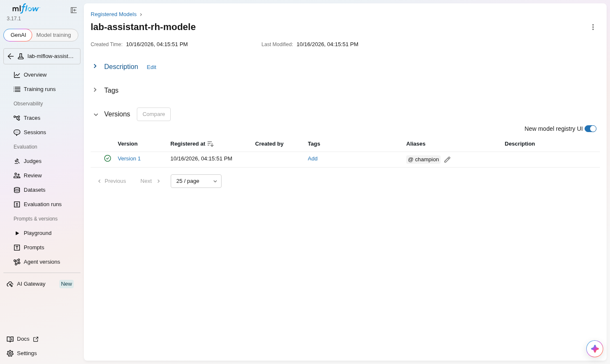This screenshot has width=610, height=364.
Task: Click Registered Models breadcrumb link
Action: coord(114,14)
